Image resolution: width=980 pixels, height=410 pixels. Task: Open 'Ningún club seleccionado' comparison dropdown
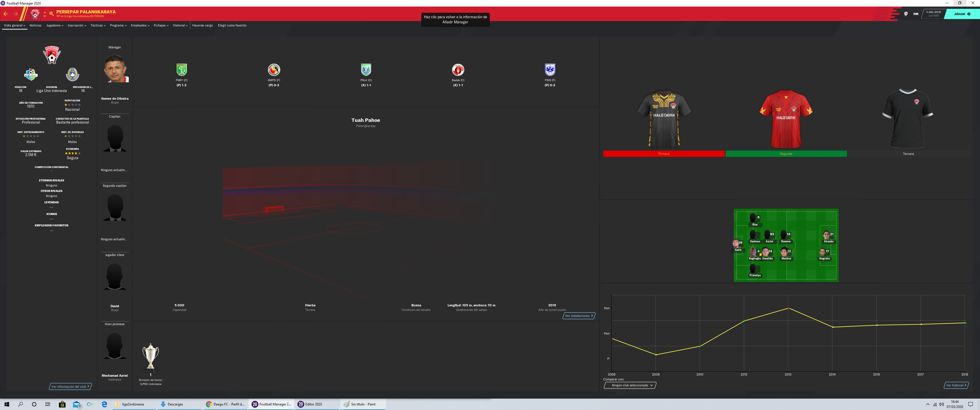click(630, 385)
